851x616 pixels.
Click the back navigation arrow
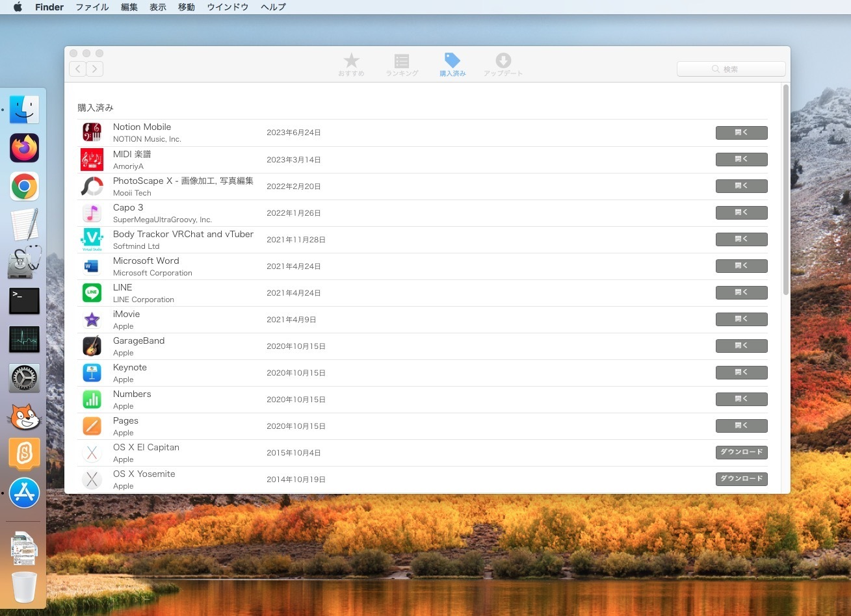click(77, 69)
